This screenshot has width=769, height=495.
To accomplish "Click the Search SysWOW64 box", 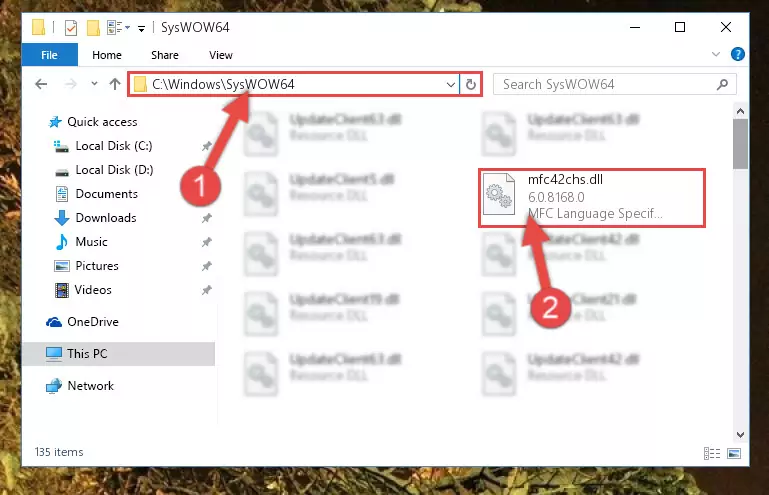I will [614, 84].
